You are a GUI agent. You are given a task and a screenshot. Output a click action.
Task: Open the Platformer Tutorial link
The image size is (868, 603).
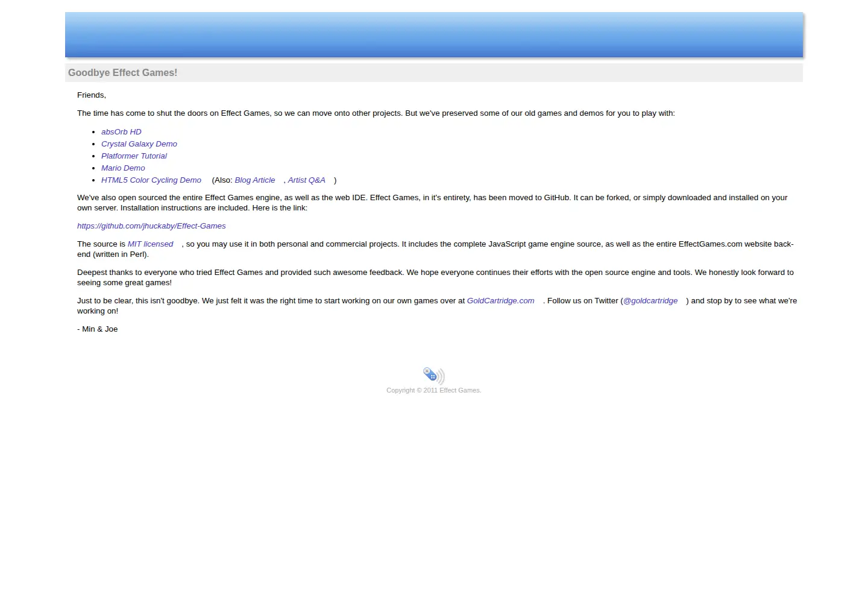(134, 156)
